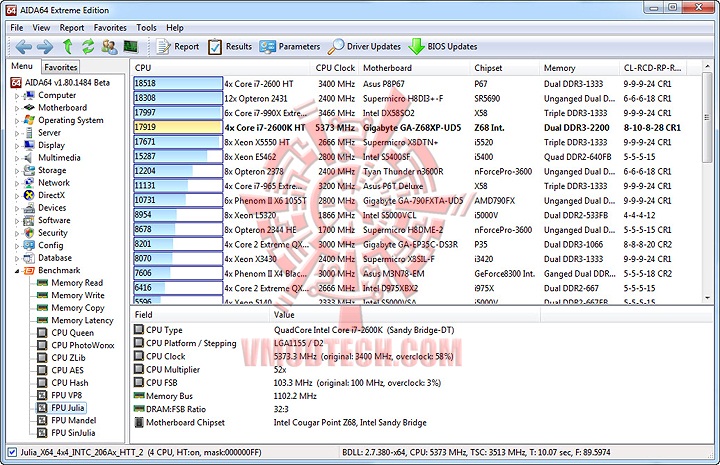This screenshot has height=465, width=720.
Task: Click the CPU Multiplier field row
Action: [x=335, y=370]
